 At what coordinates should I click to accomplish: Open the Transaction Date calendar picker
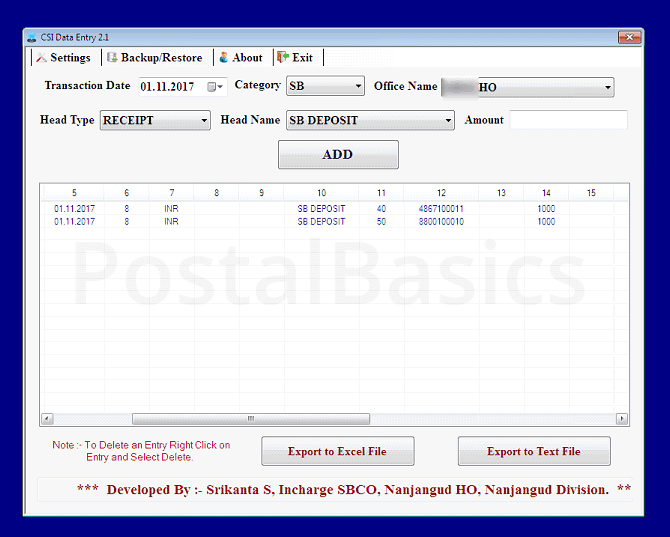[x=213, y=87]
